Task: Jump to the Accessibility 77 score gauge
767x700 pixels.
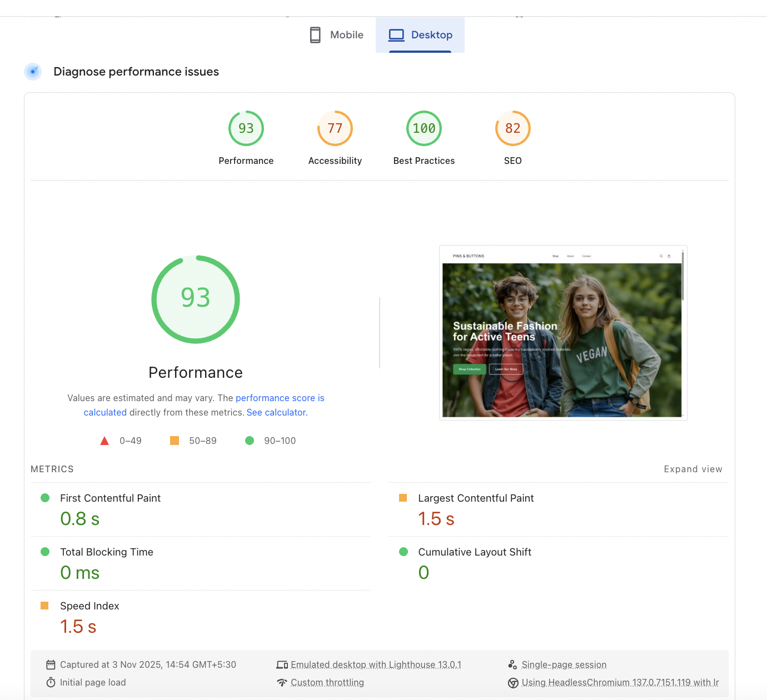Action: pyautogui.click(x=335, y=129)
